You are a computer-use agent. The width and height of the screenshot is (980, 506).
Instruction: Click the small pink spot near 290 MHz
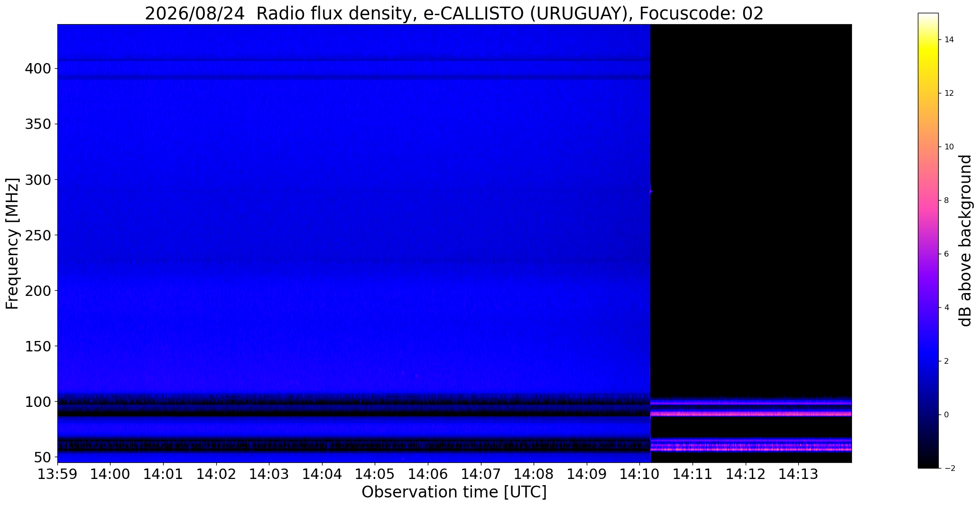[651, 192]
